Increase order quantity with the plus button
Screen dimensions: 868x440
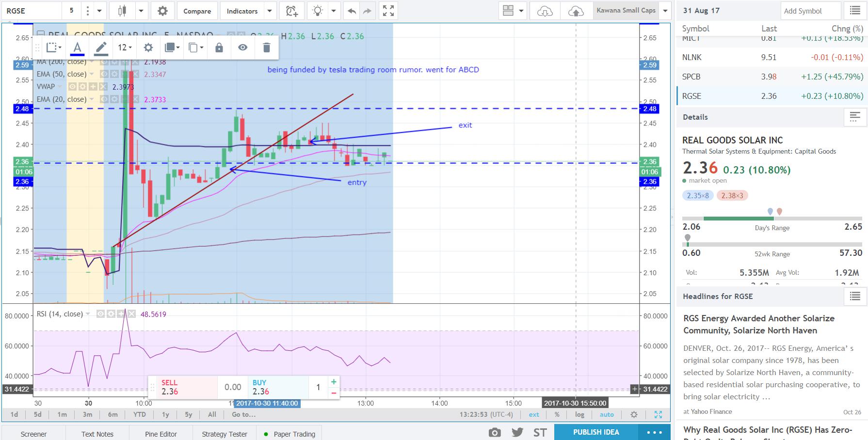(x=334, y=382)
